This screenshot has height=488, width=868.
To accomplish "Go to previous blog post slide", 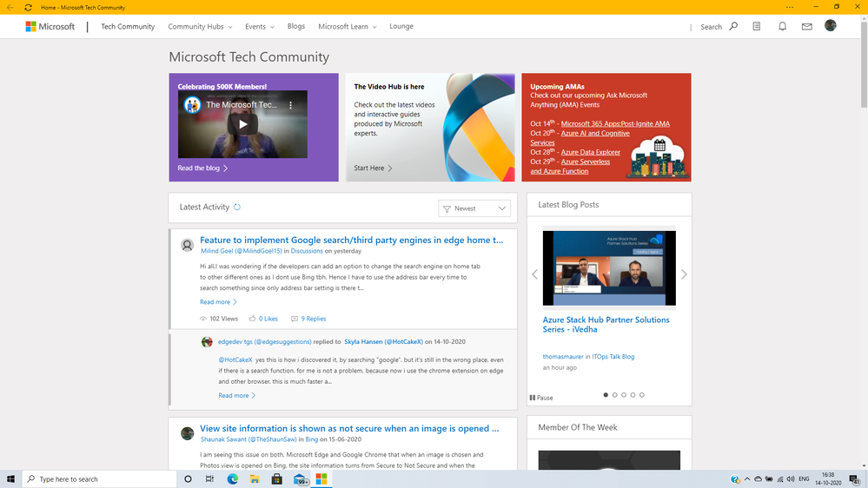I will click(x=534, y=274).
